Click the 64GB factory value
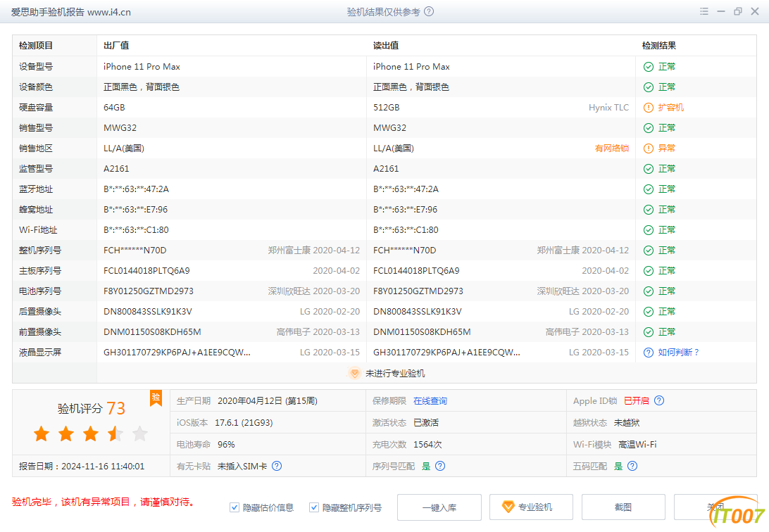Screen dimensions: 769x532 point(114,108)
